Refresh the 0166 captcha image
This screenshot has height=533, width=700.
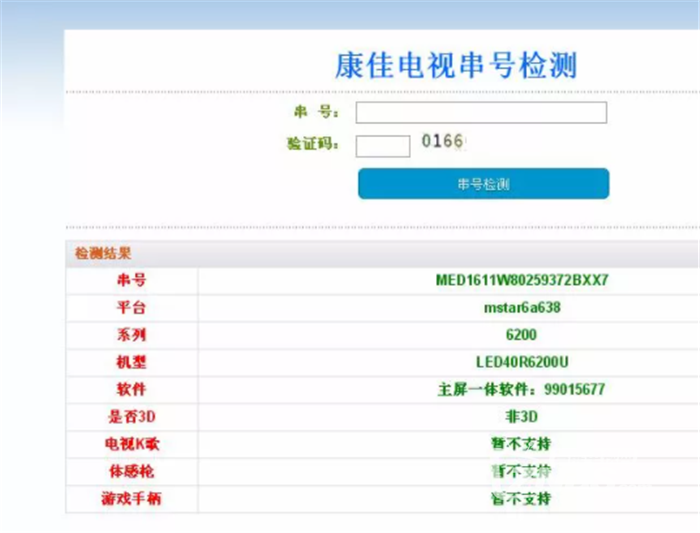443,142
